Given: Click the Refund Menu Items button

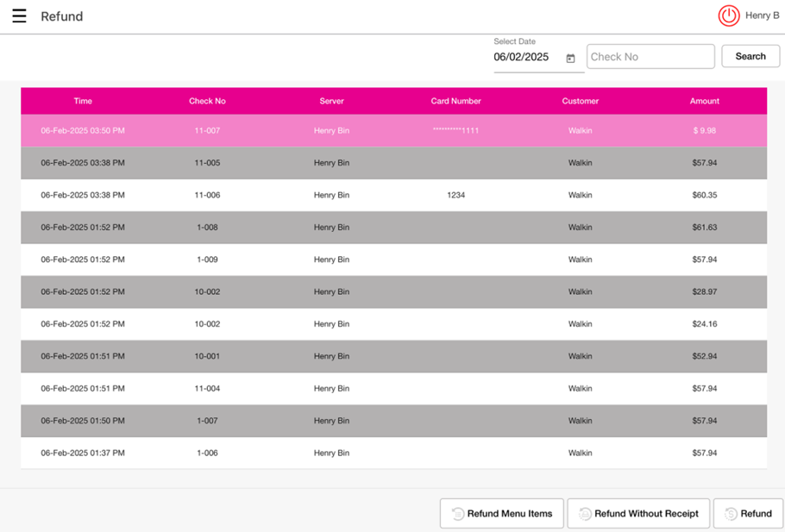Looking at the screenshot, I should click(502, 514).
